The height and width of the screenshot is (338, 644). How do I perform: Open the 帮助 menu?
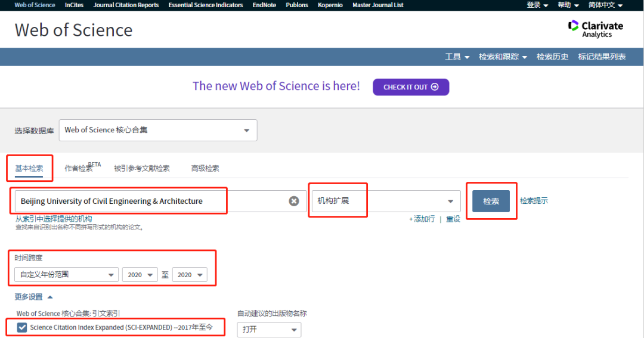click(x=568, y=5)
